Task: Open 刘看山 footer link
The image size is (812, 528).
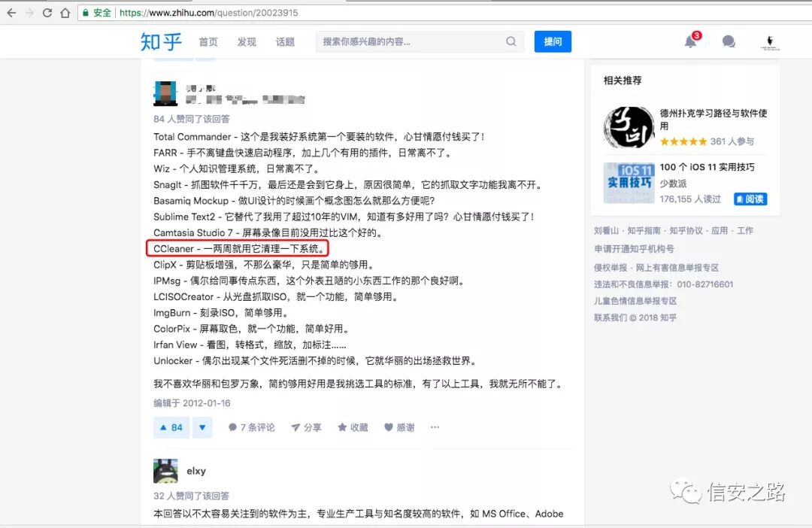Action: pos(607,231)
